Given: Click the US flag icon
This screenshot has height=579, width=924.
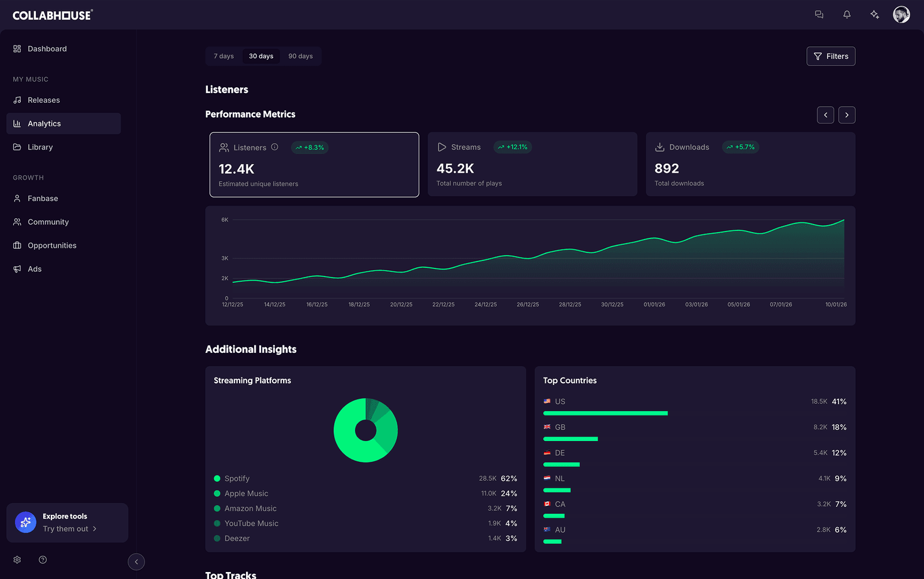Looking at the screenshot, I should (x=547, y=401).
